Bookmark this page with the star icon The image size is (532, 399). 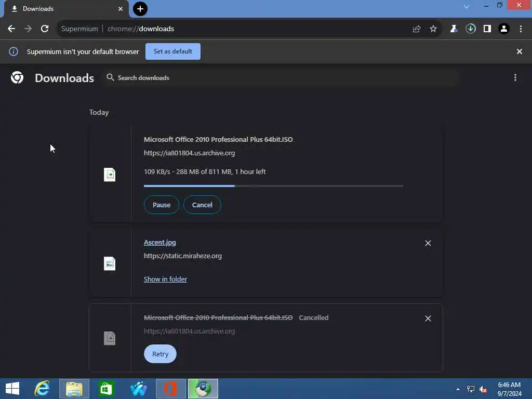point(433,29)
